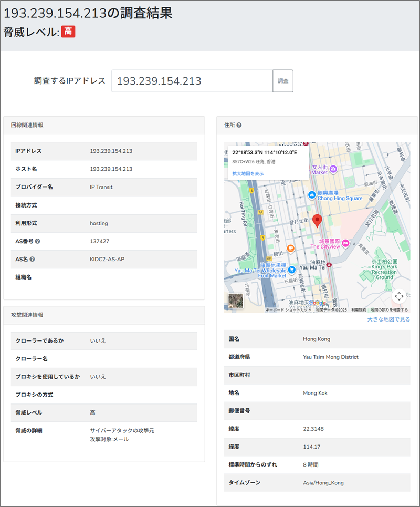Open the 大きな地図で見る link
Screen dimensions: 420x507
click(x=388, y=319)
